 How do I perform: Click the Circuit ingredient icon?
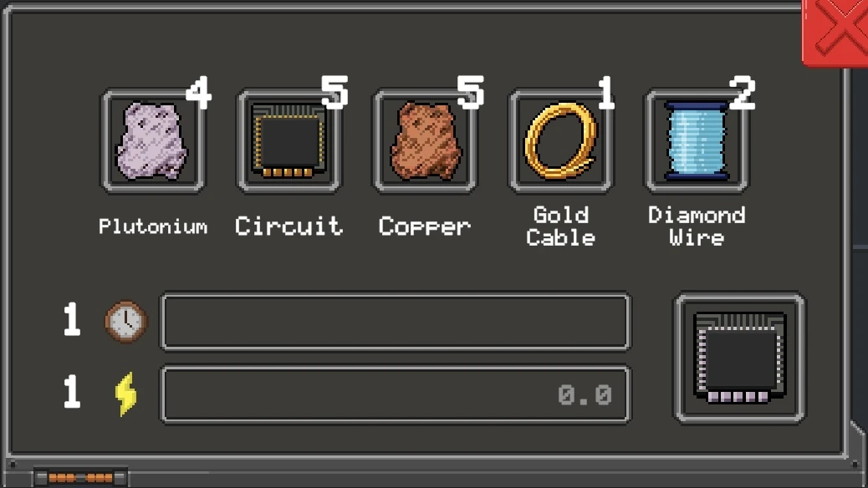tap(288, 142)
